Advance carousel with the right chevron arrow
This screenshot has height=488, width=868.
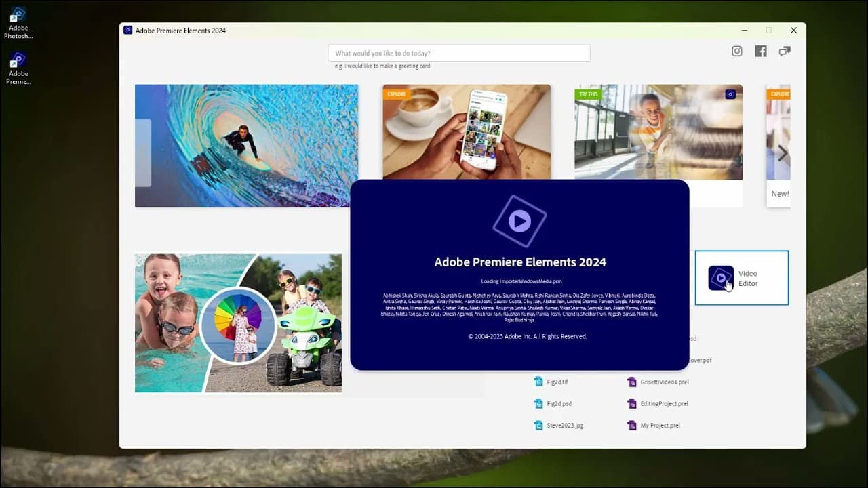(783, 154)
